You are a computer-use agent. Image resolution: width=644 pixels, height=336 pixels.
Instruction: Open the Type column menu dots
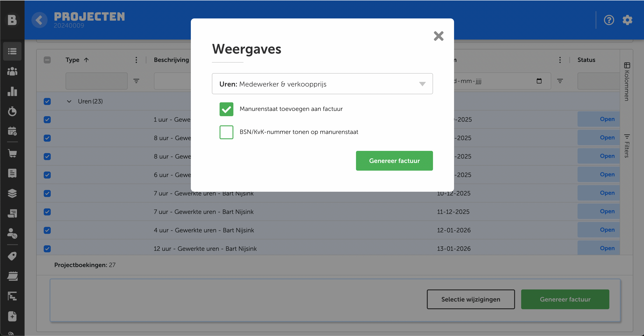136,60
